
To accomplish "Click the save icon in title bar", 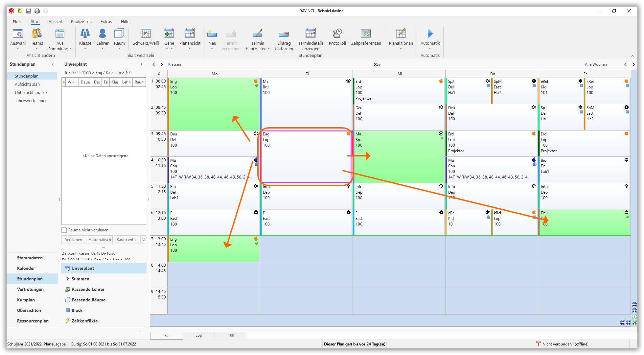I will (x=29, y=11).
